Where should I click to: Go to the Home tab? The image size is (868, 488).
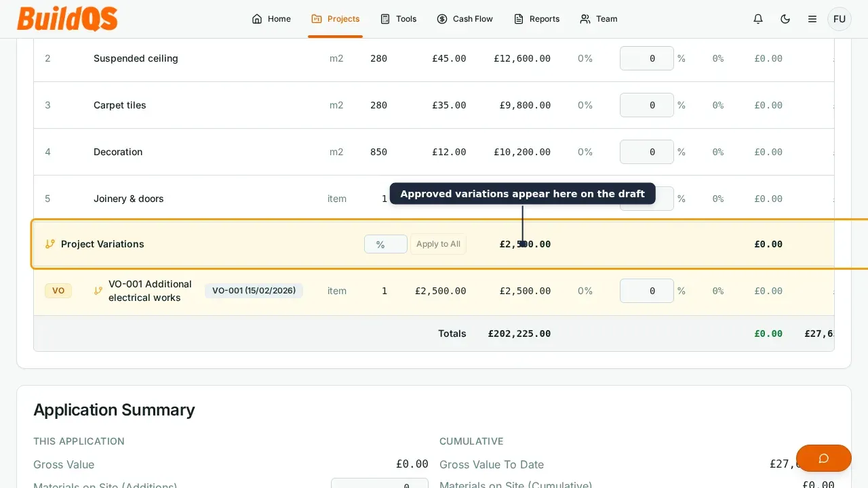(271, 19)
